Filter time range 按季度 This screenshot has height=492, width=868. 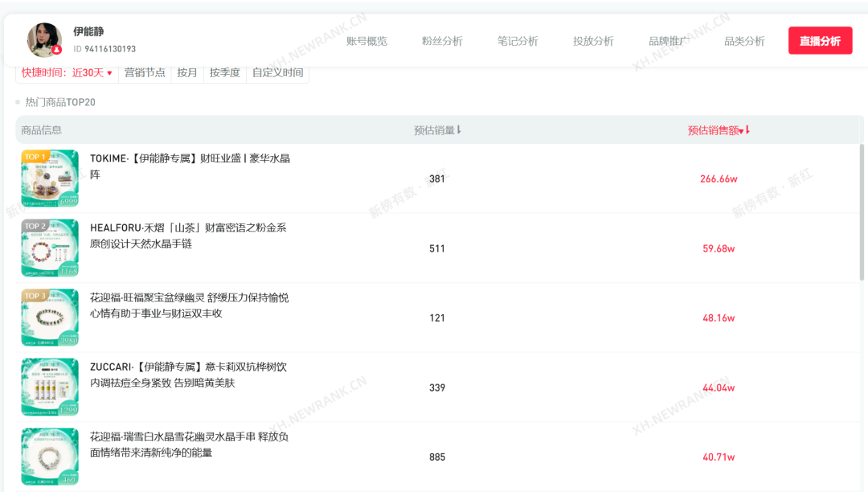point(225,72)
